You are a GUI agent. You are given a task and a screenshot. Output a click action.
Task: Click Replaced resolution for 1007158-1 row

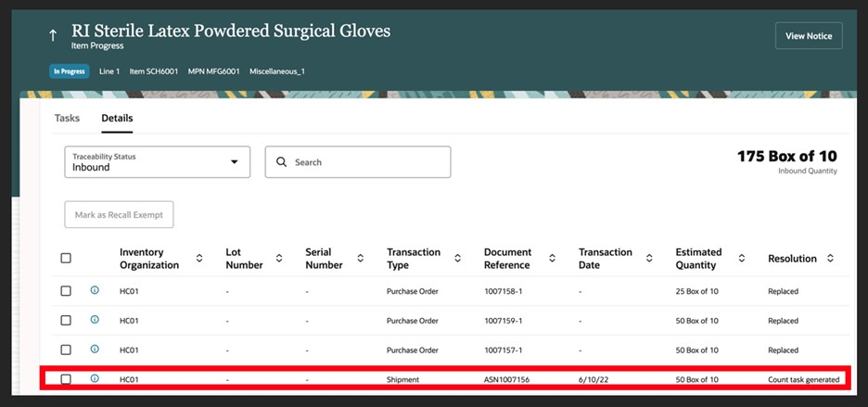[784, 291]
